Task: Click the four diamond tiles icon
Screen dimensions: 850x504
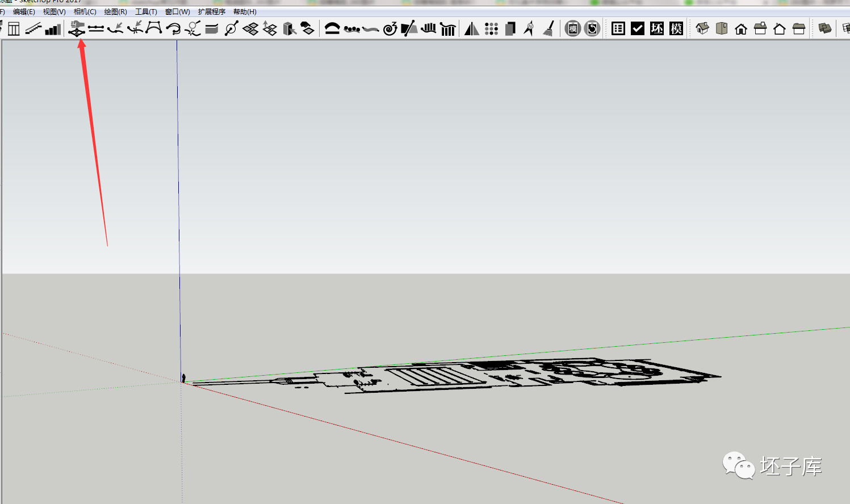Action: [250, 28]
